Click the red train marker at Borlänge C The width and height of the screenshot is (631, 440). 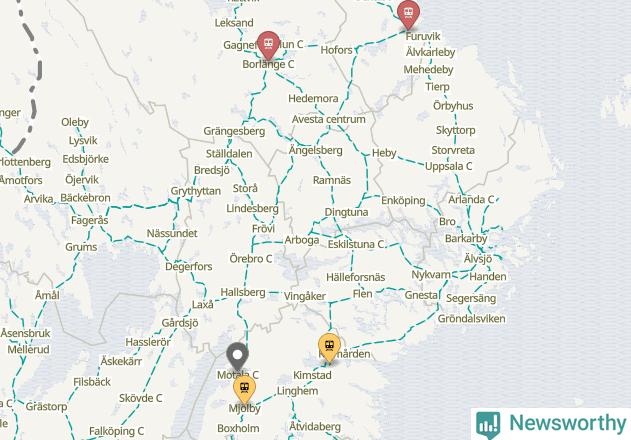click(x=268, y=45)
